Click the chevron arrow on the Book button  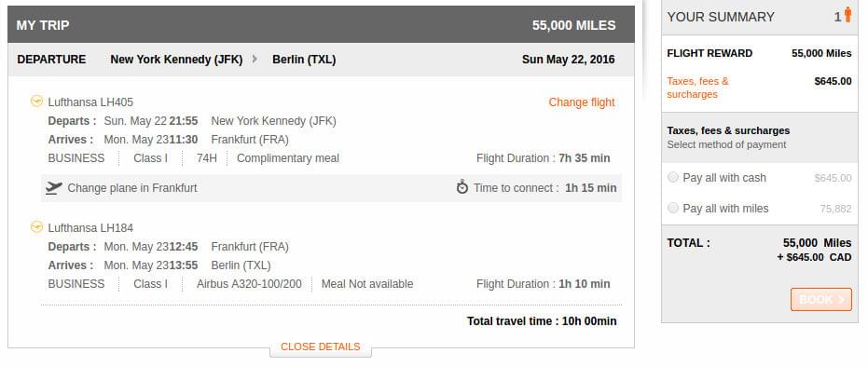pyautogui.click(x=841, y=300)
